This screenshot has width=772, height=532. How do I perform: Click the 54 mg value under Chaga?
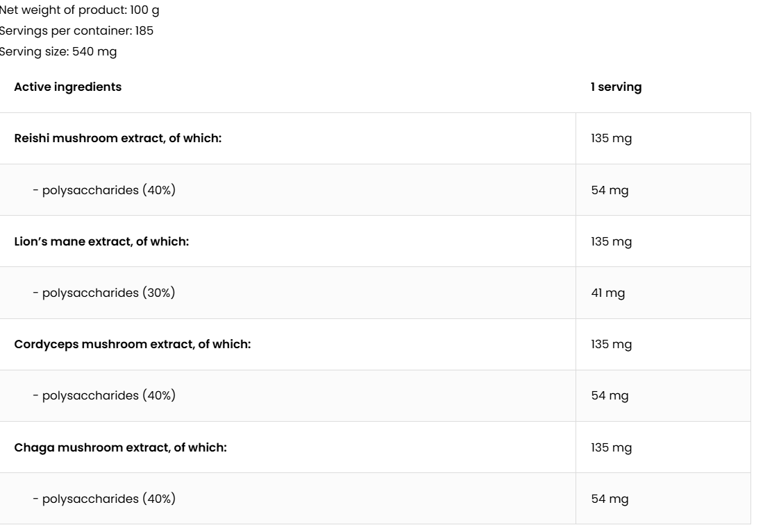tap(610, 499)
